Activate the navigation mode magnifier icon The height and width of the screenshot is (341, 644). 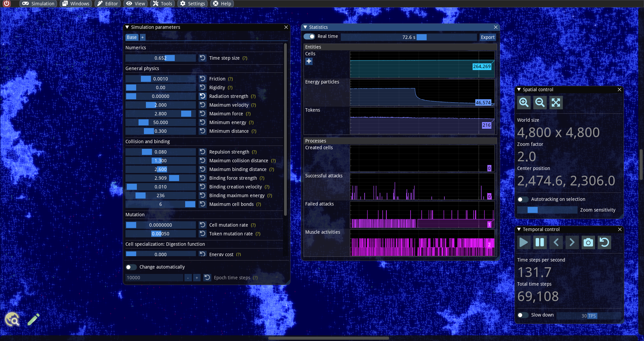pyautogui.click(x=12, y=320)
